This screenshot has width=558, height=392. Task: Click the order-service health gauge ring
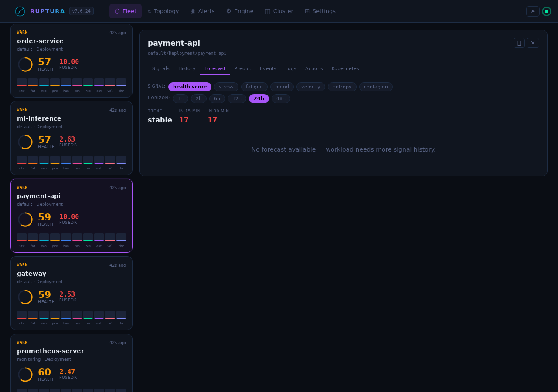coord(25,64)
